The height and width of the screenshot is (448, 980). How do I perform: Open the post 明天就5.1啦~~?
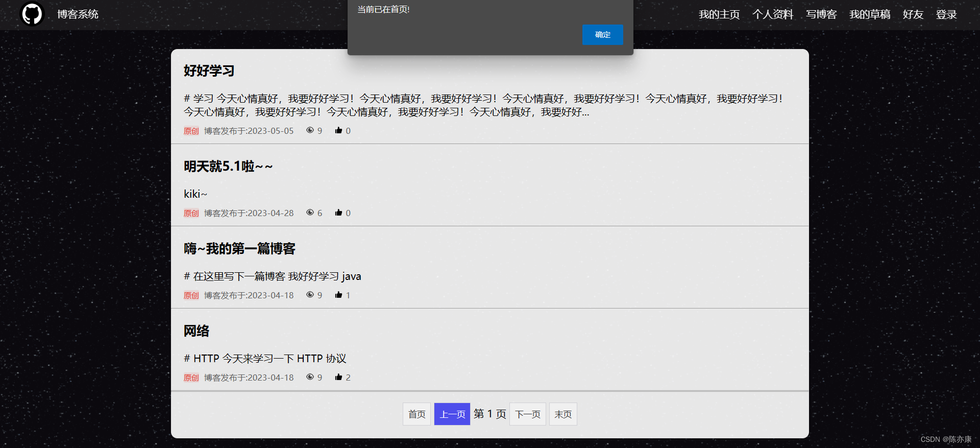coord(228,167)
